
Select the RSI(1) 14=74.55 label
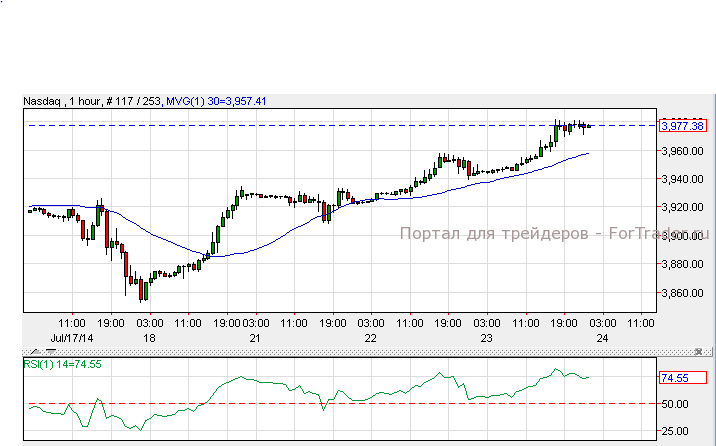tap(63, 364)
